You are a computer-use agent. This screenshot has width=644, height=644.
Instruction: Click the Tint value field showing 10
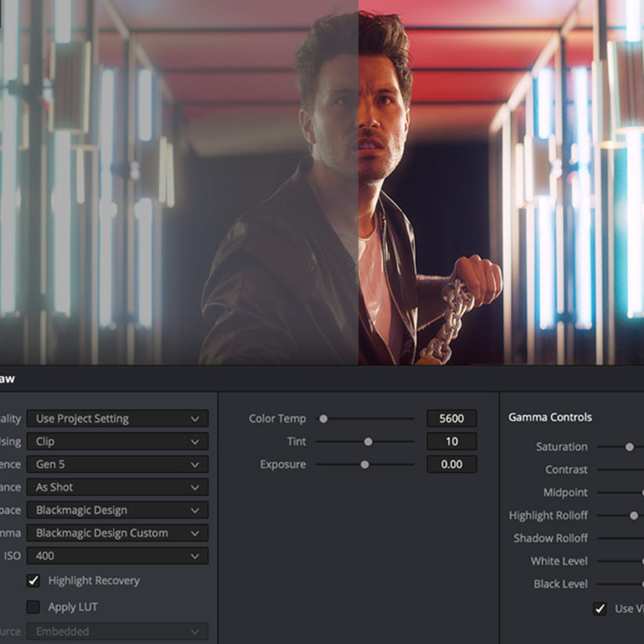tap(452, 441)
